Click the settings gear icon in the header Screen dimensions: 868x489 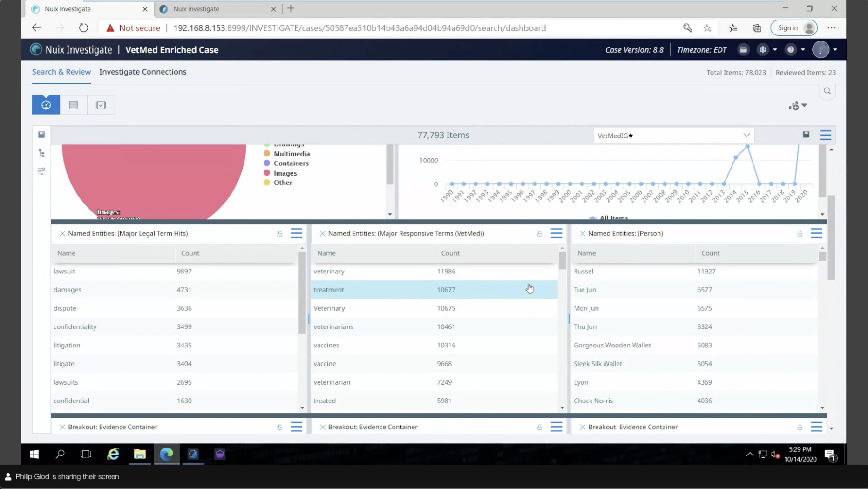coord(762,49)
